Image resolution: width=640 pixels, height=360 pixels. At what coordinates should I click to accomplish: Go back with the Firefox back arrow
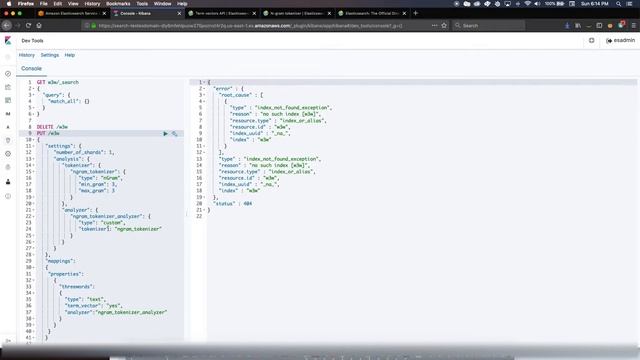tap(7, 25)
